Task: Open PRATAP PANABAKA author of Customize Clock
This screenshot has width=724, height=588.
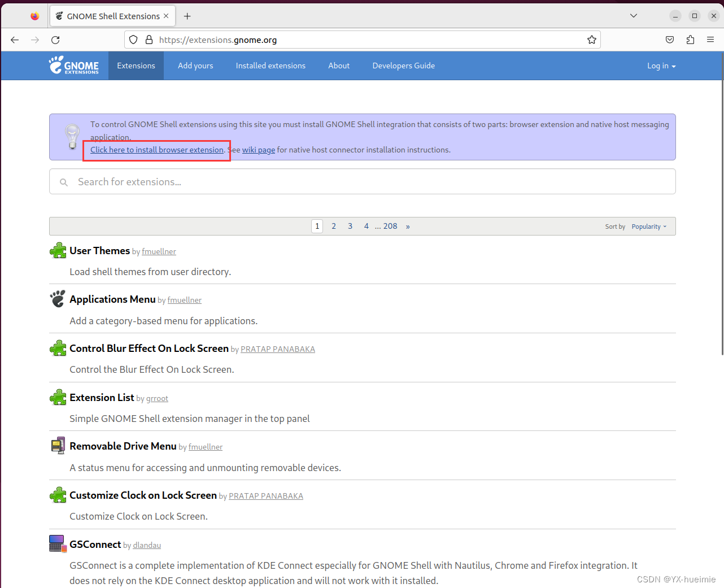Action: tap(266, 496)
